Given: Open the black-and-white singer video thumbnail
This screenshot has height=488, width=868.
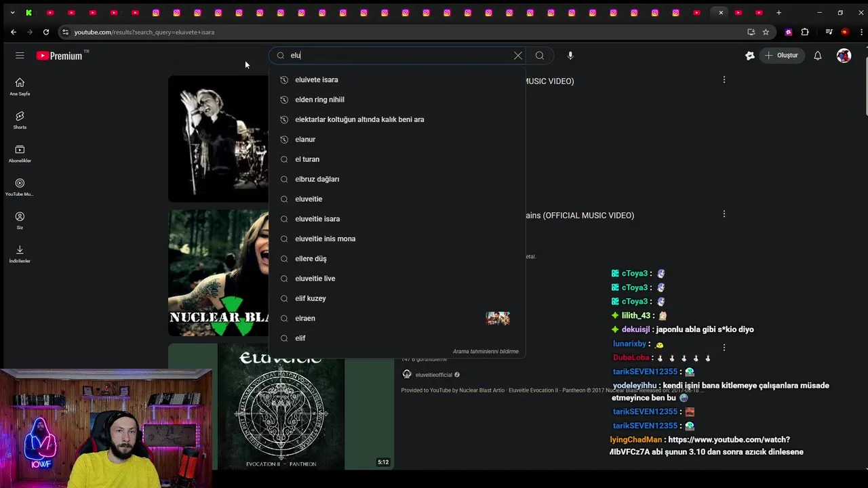Looking at the screenshot, I should click(218, 138).
